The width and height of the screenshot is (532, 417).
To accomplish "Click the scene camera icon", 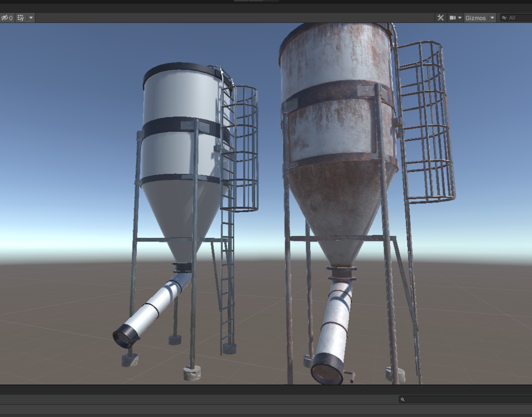I will [x=453, y=18].
